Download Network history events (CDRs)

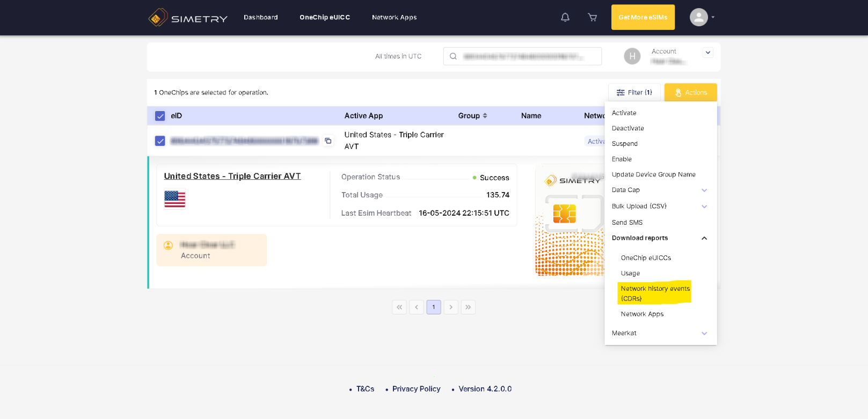(655, 293)
